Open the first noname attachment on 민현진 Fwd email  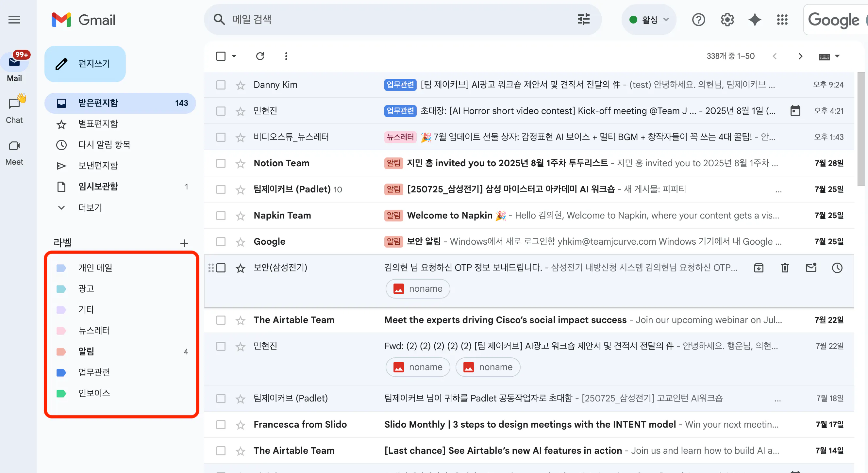418,367
